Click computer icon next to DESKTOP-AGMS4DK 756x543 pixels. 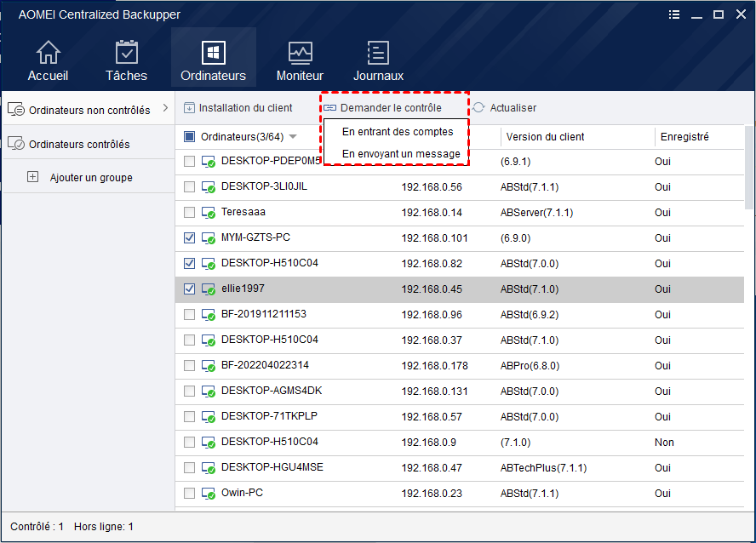pos(209,392)
